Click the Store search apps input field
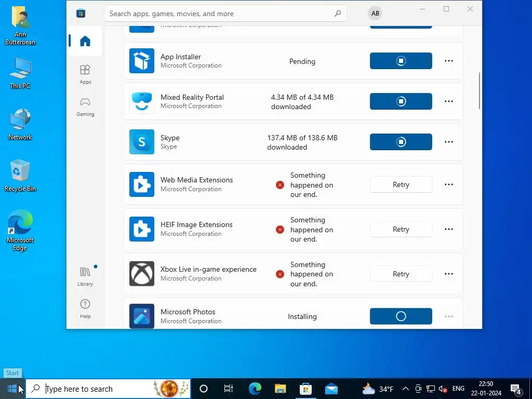Viewport: 532px width, 399px height. [x=225, y=14]
